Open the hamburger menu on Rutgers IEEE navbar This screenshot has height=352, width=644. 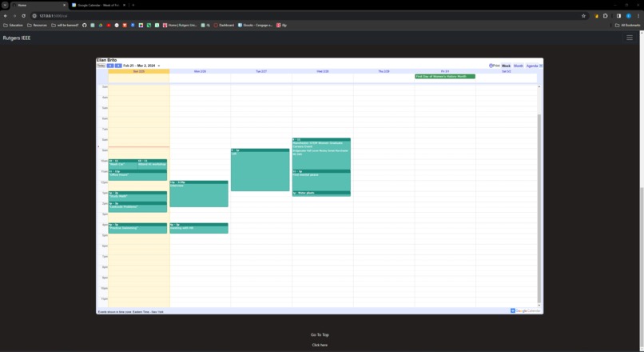click(x=630, y=38)
